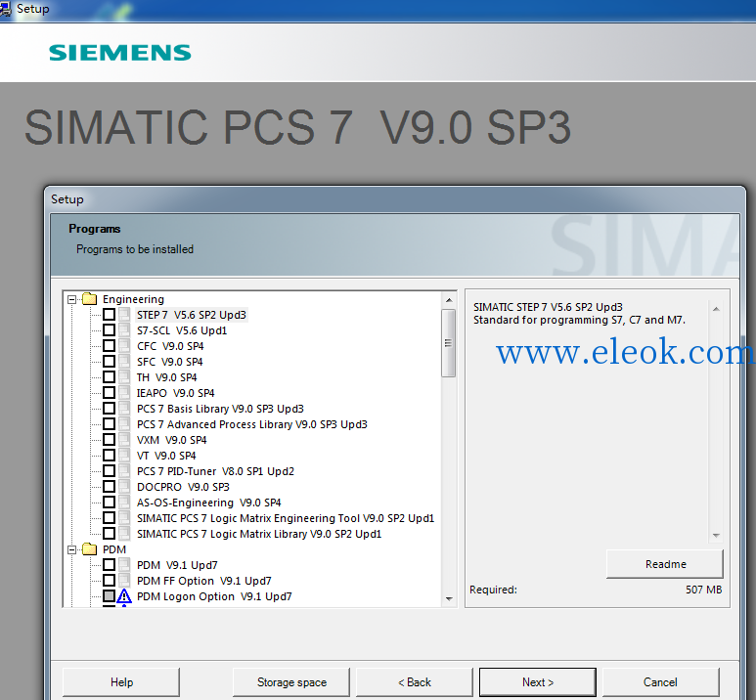This screenshot has width=756, height=700.
Task: Click the program list scrollbar thumb
Action: coord(448,343)
